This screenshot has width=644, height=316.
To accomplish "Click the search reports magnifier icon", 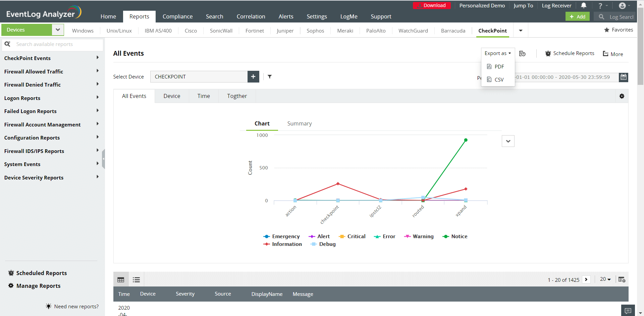I will click(x=7, y=44).
